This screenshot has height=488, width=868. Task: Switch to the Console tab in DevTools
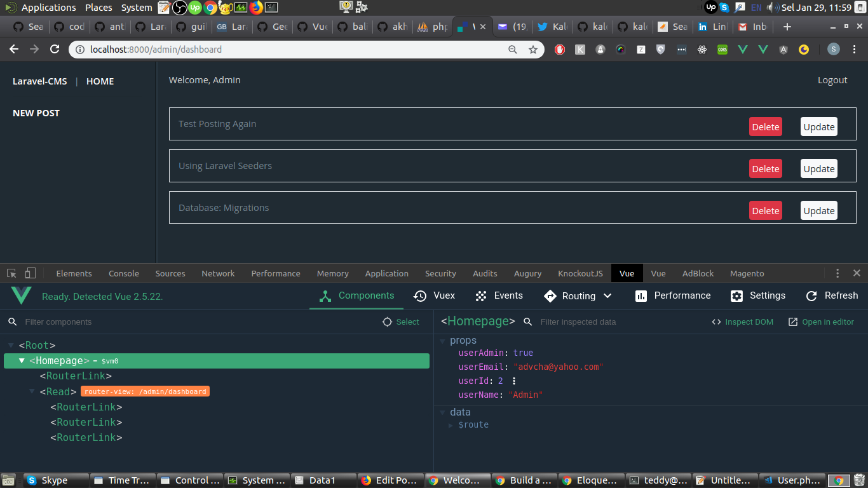(123, 274)
